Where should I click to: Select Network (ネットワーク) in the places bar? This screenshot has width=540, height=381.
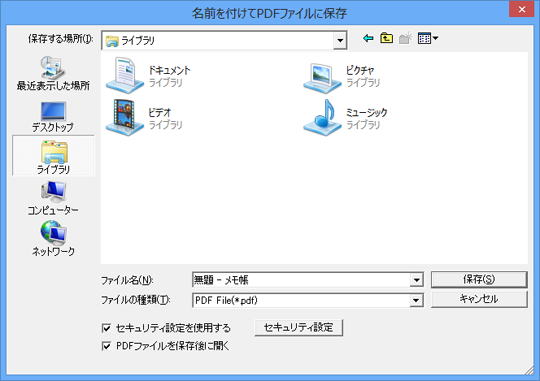click(53, 238)
